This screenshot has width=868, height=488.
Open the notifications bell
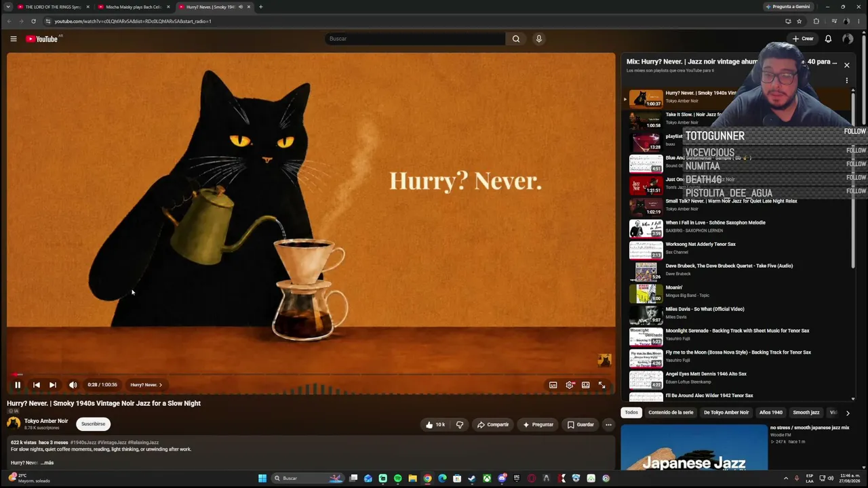(x=828, y=39)
